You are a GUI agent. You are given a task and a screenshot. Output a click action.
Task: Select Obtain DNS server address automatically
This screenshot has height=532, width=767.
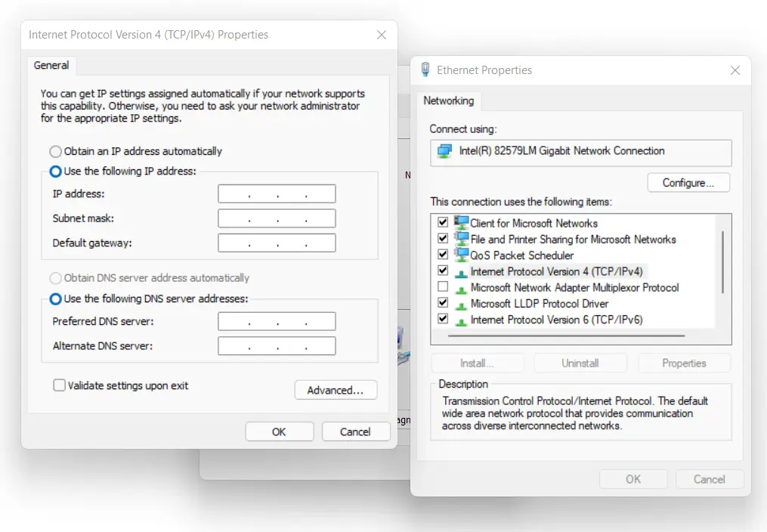click(56, 278)
